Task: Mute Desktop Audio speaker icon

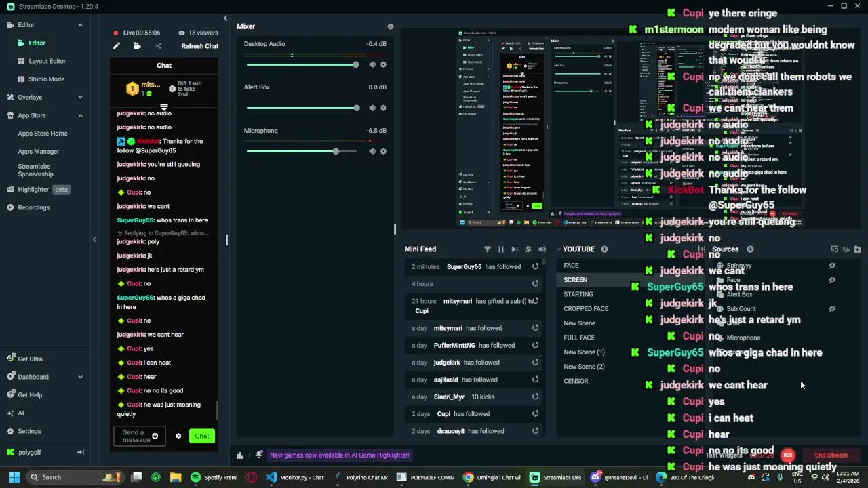Action: pos(372,64)
